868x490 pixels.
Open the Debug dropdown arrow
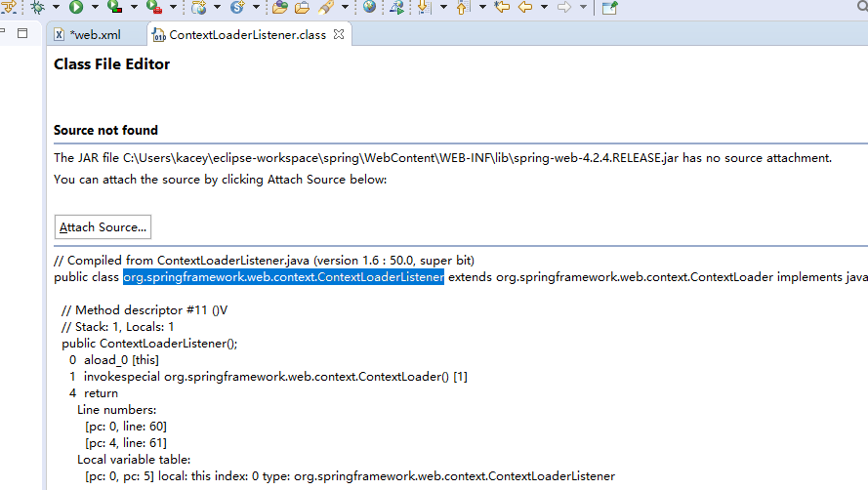pyautogui.click(x=56, y=7)
